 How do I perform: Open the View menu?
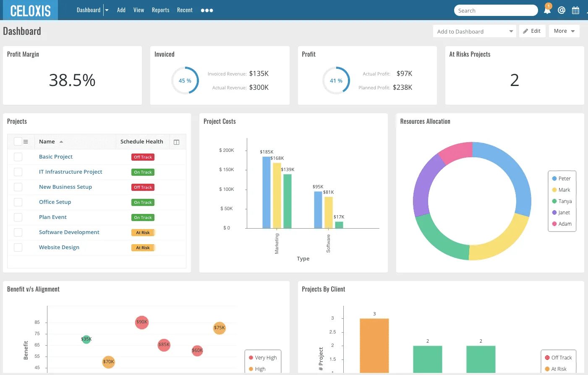tap(139, 10)
